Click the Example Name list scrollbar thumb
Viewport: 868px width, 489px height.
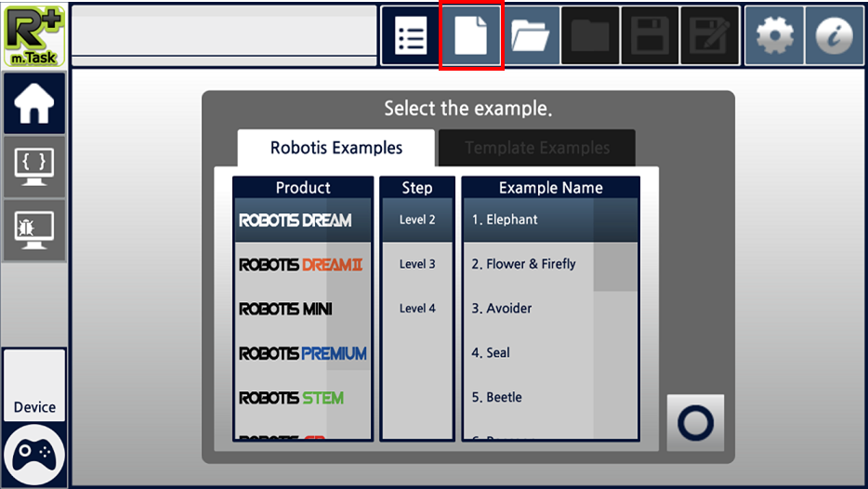click(x=615, y=244)
